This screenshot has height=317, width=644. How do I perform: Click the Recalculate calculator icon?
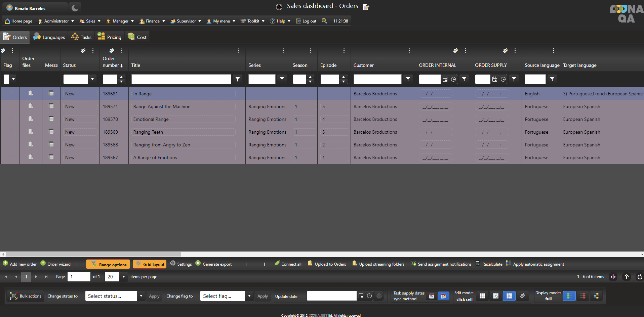tap(478, 264)
